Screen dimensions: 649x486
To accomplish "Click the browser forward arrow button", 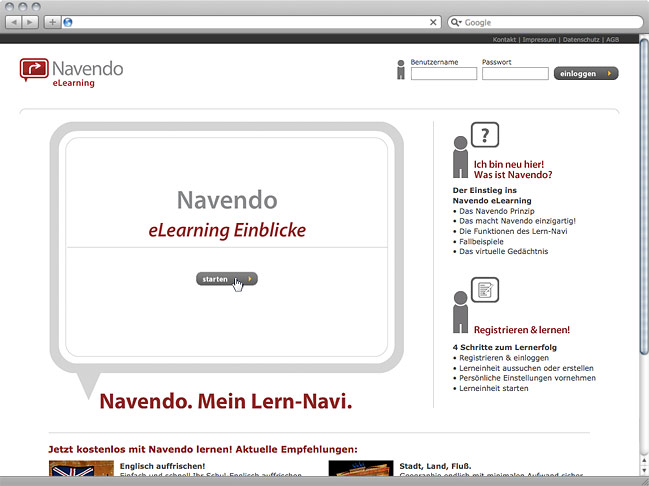I will [x=30, y=22].
